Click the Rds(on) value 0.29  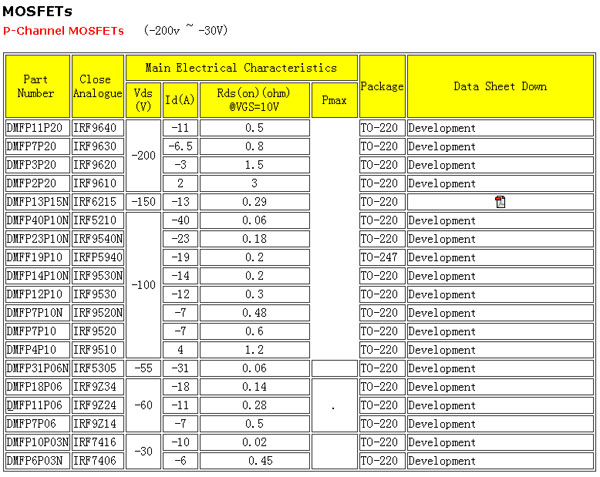coord(254,202)
